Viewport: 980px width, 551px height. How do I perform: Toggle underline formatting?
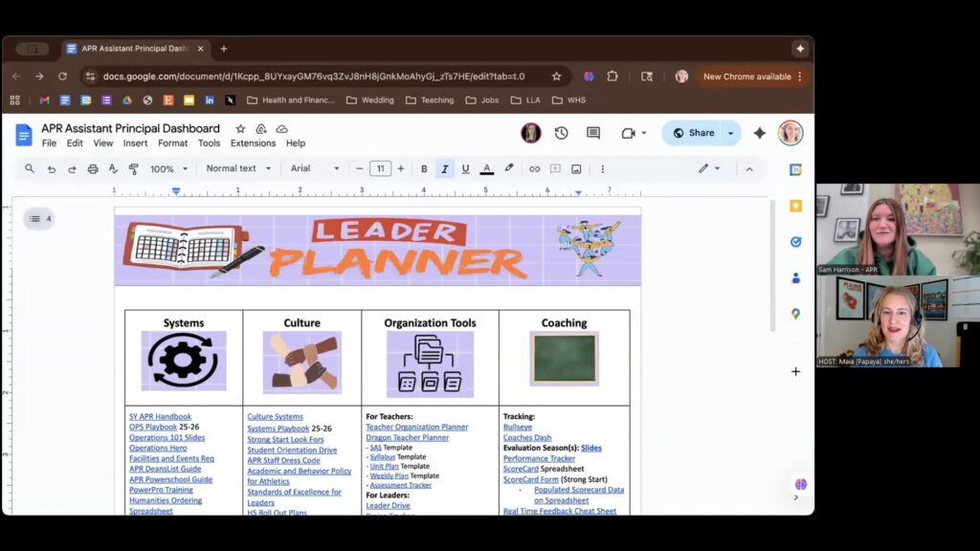466,168
